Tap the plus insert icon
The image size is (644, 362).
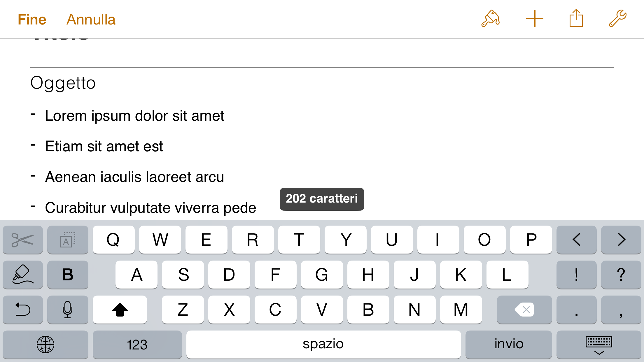pos(534,19)
